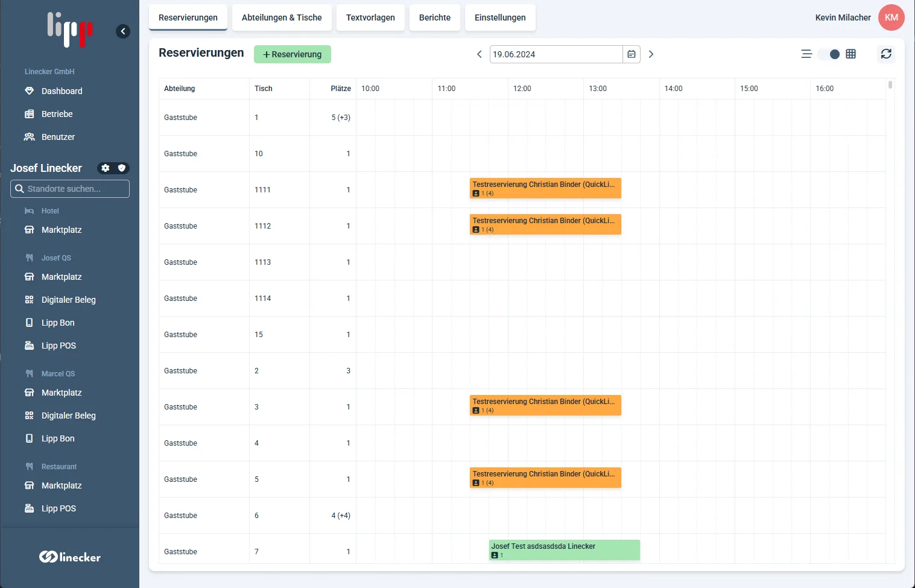Screen dimensions: 915x588
Task: Collapse the sidebar with the chevron button
Action: [123, 31]
